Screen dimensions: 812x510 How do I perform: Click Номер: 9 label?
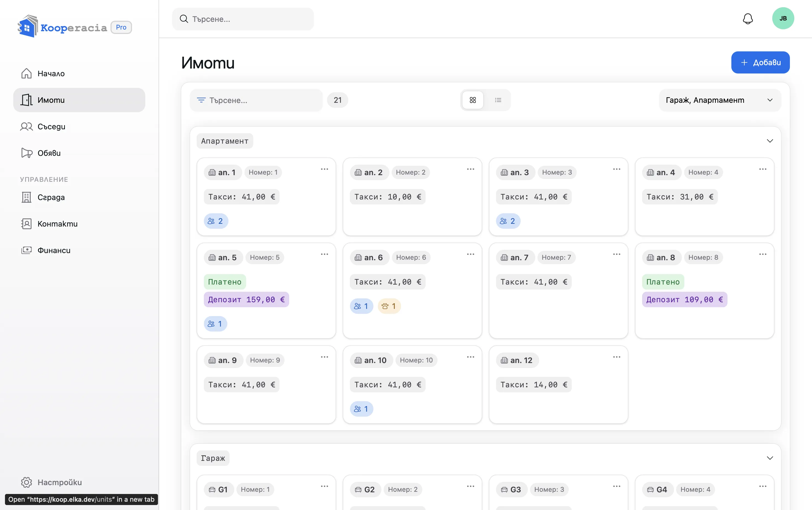pyautogui.click(x=265, y=360)
